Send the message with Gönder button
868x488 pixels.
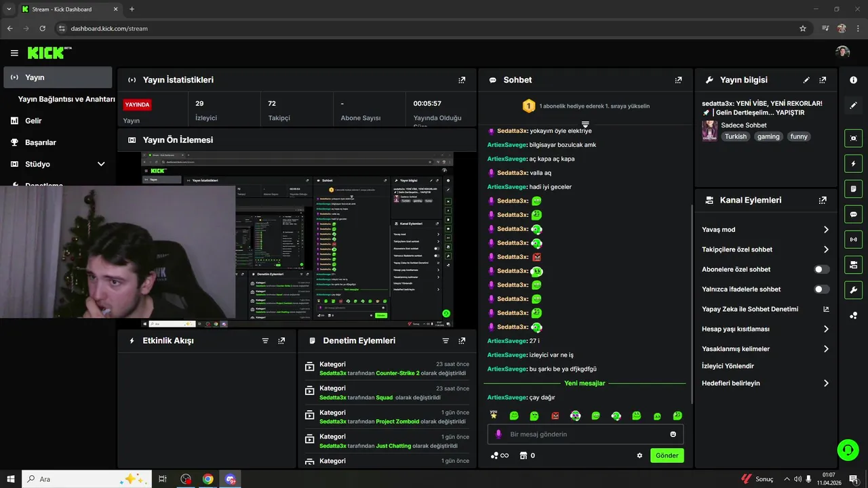tap(667, 455)
